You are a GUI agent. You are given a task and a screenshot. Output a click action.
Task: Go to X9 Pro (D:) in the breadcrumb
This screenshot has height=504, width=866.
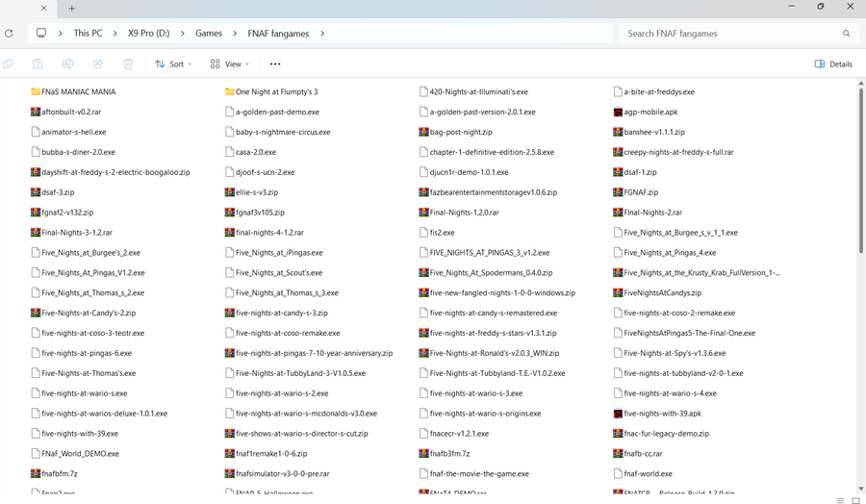[148, 33]
